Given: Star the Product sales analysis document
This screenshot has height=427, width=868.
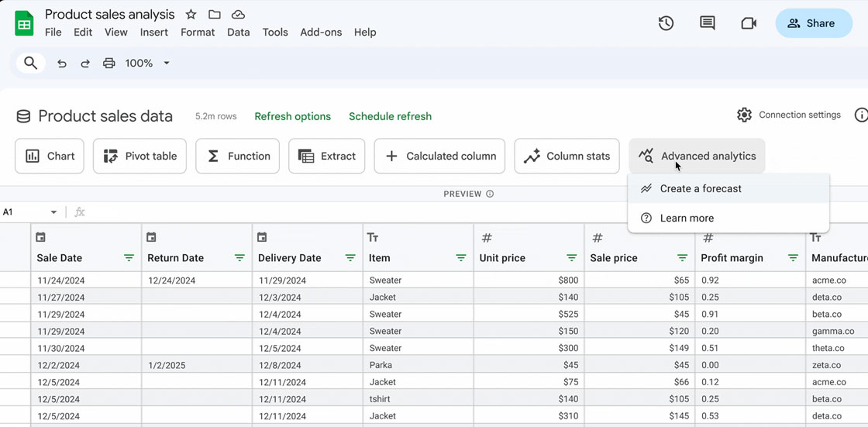Looking at the screenshot, I should pos(191,15).
